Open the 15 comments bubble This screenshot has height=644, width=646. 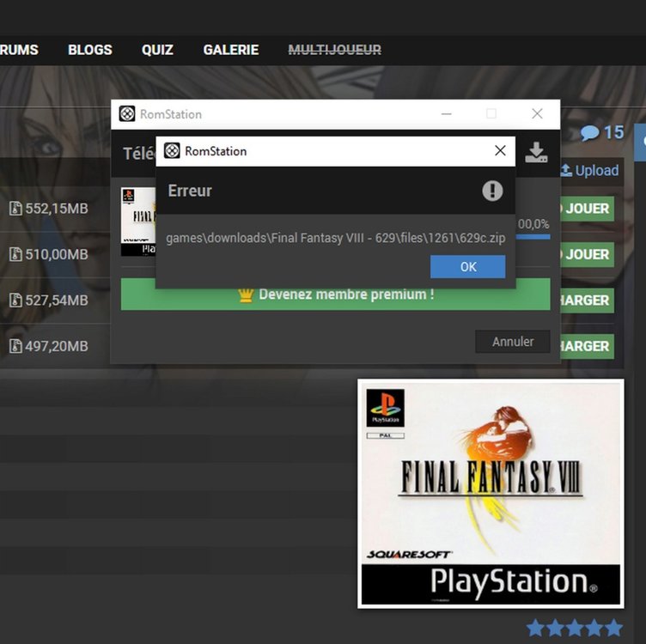point(602,132)
